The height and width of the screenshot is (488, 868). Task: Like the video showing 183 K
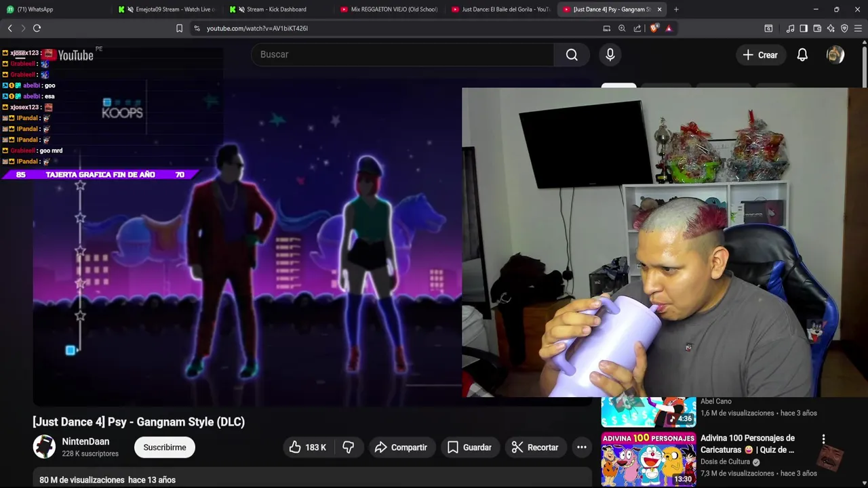click(307, 447)
